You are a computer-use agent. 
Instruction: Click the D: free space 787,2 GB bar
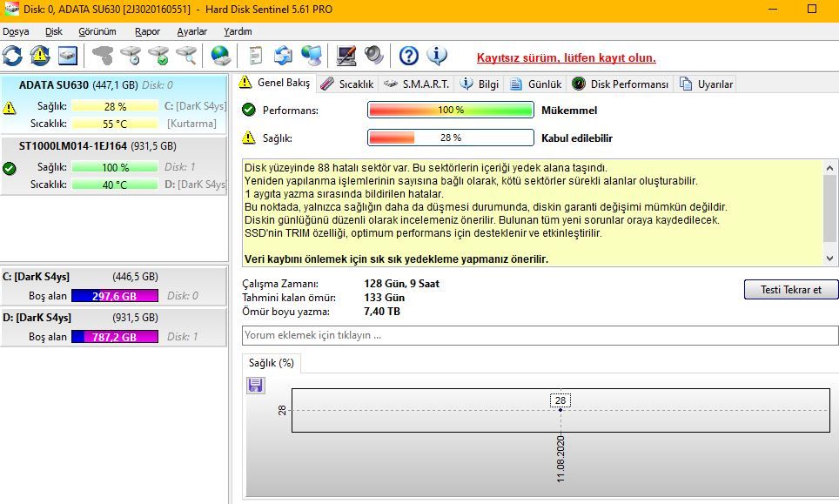click(x=115, y=337)
